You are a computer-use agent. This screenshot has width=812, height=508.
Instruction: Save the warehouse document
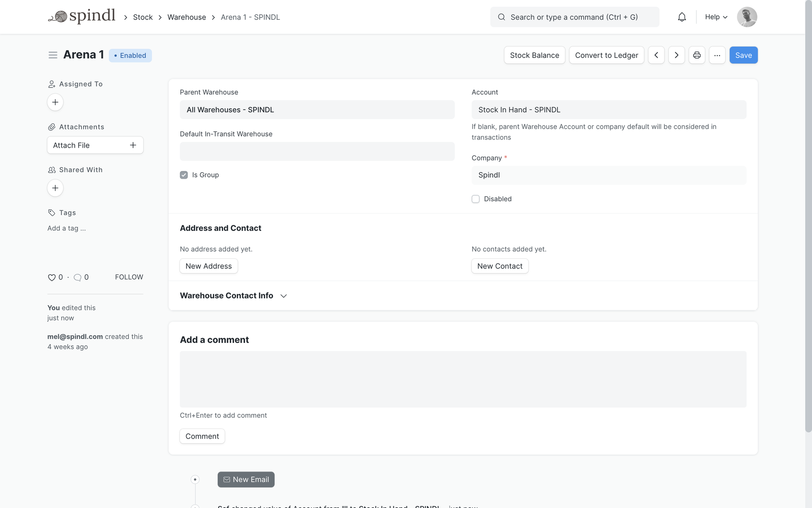pos(743,55)
